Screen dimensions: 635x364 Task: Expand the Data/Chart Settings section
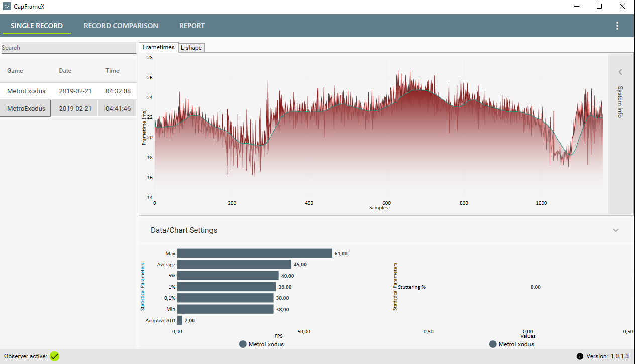coord(616,230)
